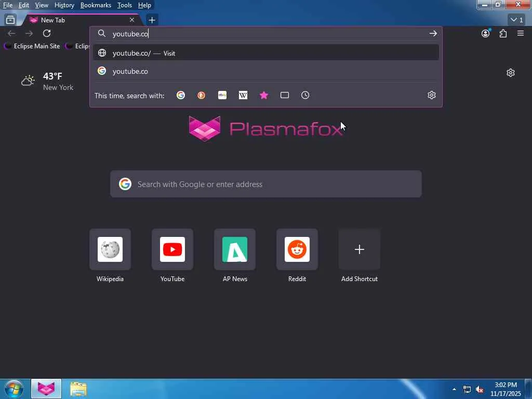Click the Windows Start orb
Image resolution: width=532 pixels, height=399 pixels.
tap(14, 389)
